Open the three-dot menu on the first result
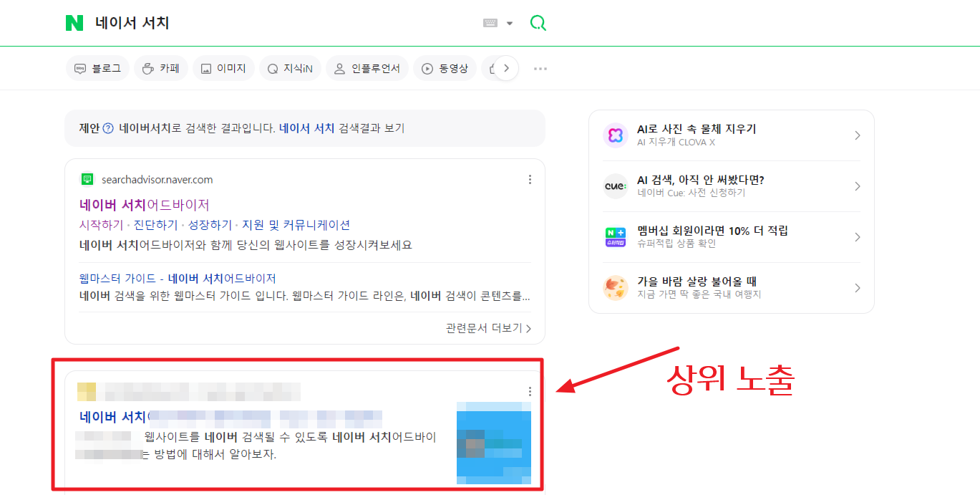 (x=530, y=178)
